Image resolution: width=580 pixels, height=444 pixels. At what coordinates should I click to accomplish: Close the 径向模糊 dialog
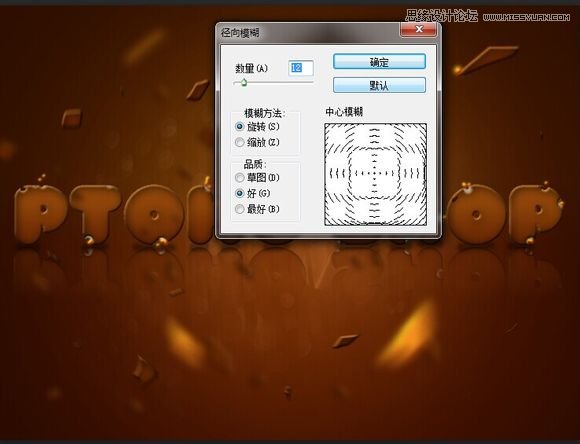coord(418,29)
